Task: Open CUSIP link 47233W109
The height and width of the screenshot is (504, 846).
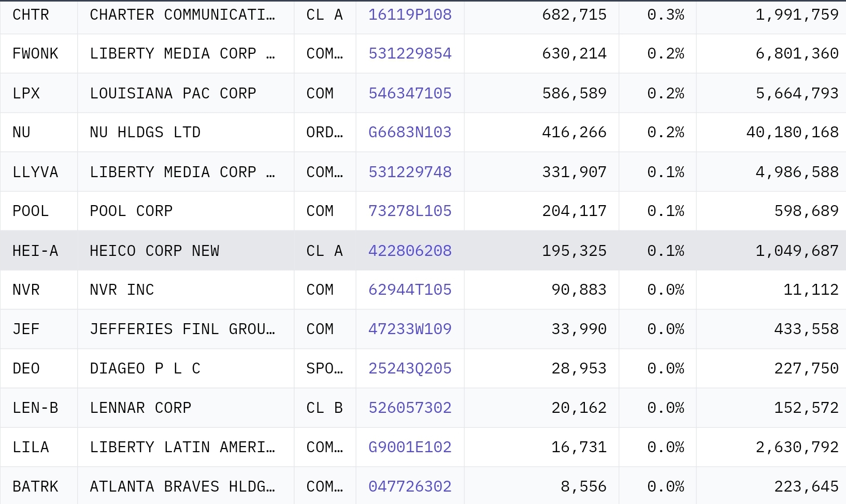Action: tap(410, 329)
